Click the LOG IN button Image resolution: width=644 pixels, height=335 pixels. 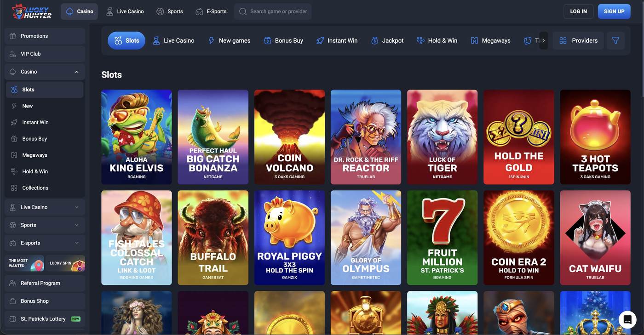pyautogui.click(x=578, y=11)
